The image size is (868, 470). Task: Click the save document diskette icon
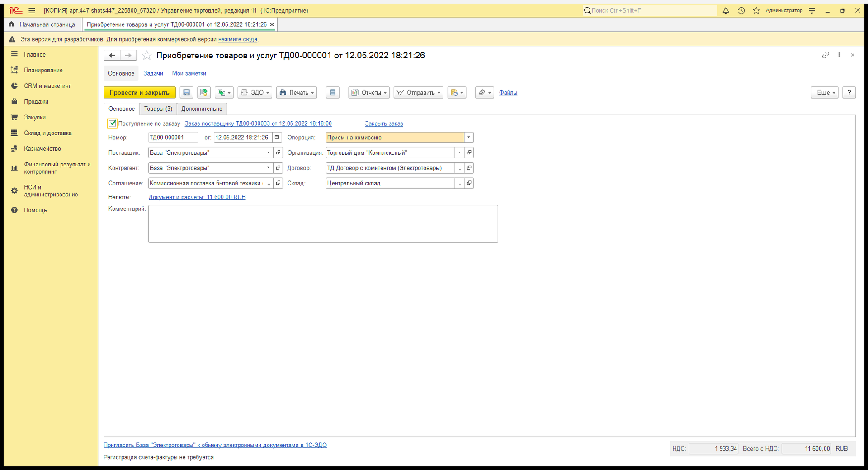[x=186, y=92]
